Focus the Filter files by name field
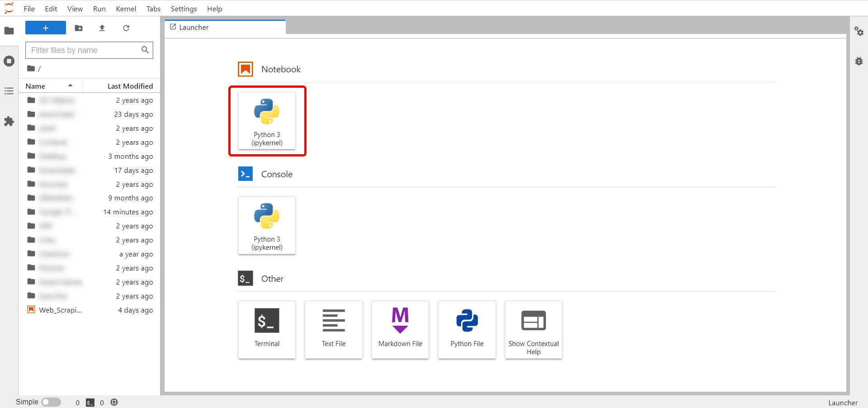This screenshot has height=408, width=868. tap(89, 50)
